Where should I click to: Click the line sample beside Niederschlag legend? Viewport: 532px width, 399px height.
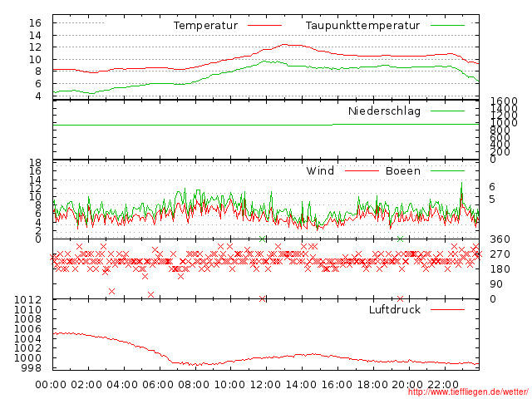pos(448,111)
